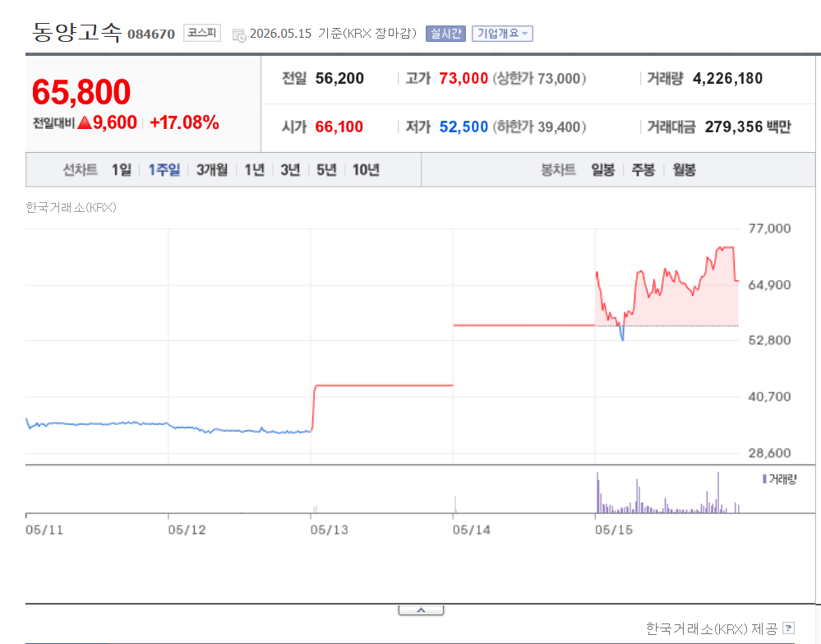Image resolution: width=821 pixels, height=644 pixels.
Task: Click the previous close value 56,200
Action: click(x=339, y=79)
